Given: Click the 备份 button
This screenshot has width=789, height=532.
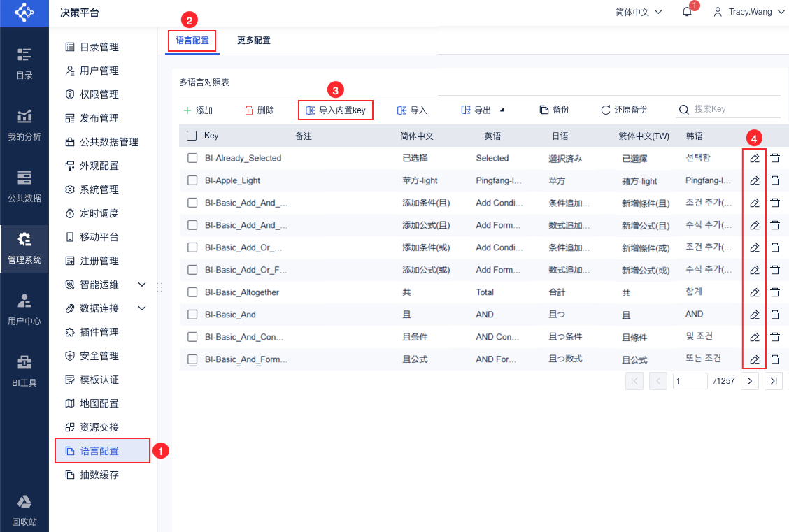Looking at the screenshot, I should click(x=555, y=110).
